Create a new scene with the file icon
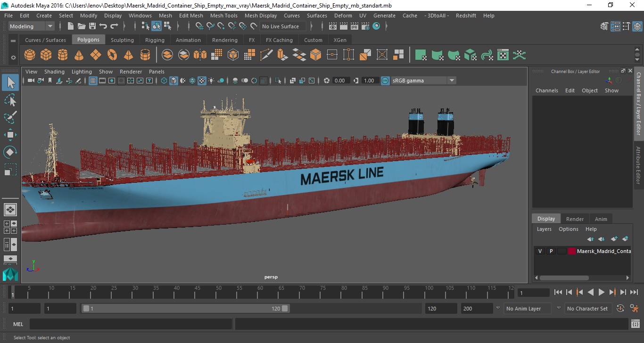Screen dimensions: 644x343 (71, 26)
